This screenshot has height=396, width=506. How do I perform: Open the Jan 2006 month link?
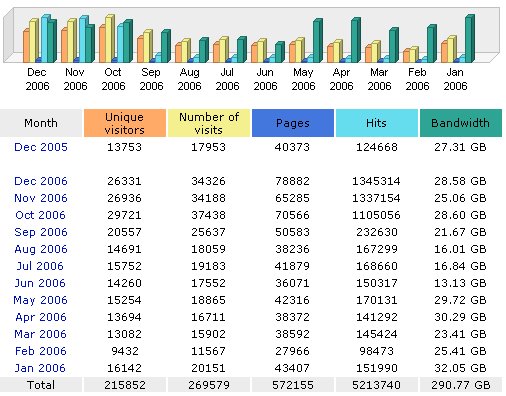coord(40,368)
